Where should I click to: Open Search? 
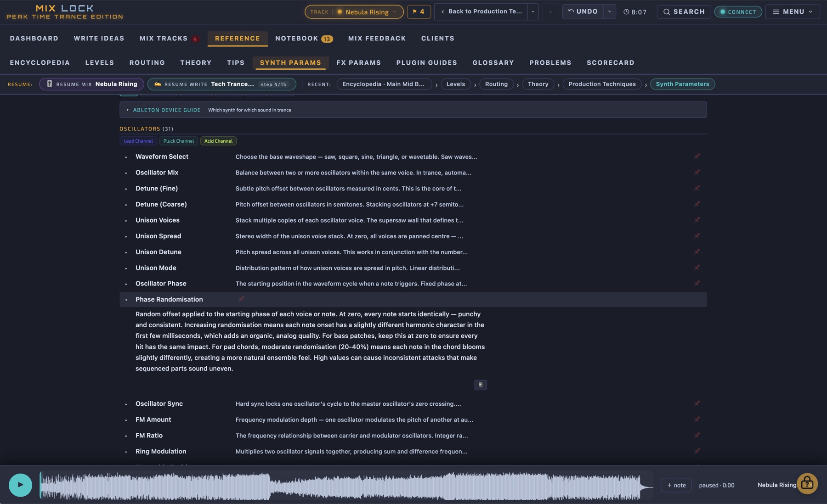684,11
